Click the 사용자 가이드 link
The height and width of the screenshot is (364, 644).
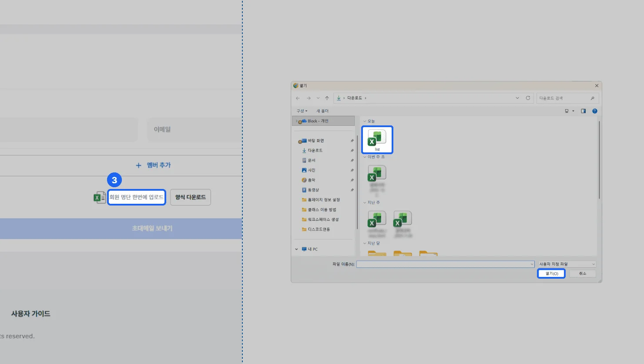pyautogui.click(x=31, y=313)
